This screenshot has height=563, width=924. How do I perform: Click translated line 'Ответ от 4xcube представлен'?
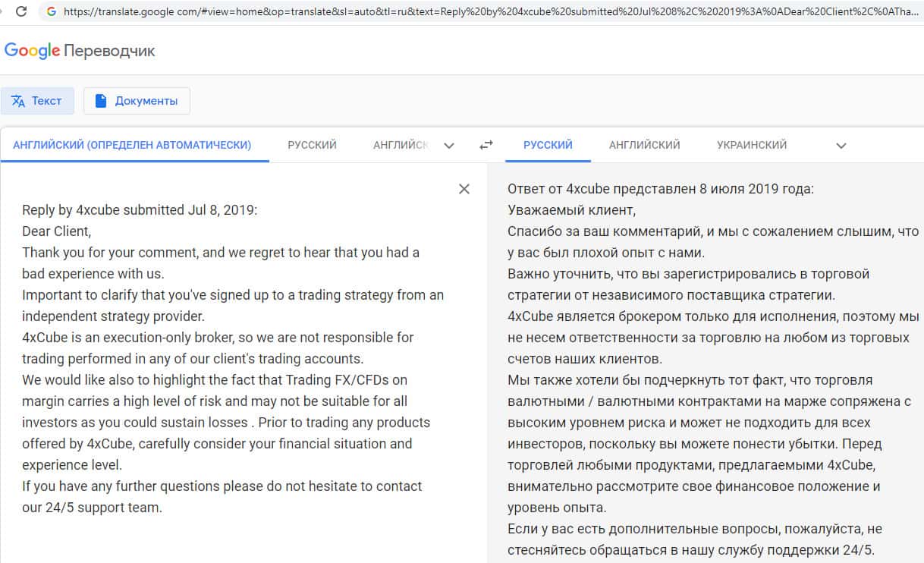point(661,189)
